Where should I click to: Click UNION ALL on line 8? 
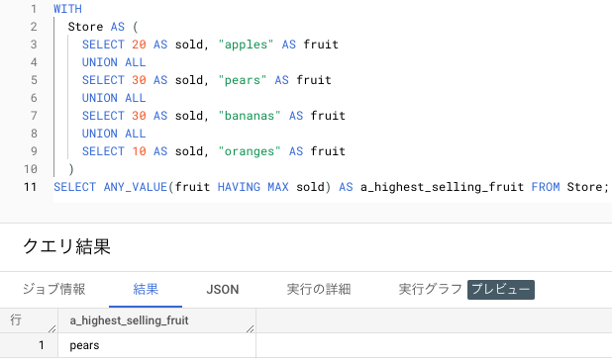114,134
